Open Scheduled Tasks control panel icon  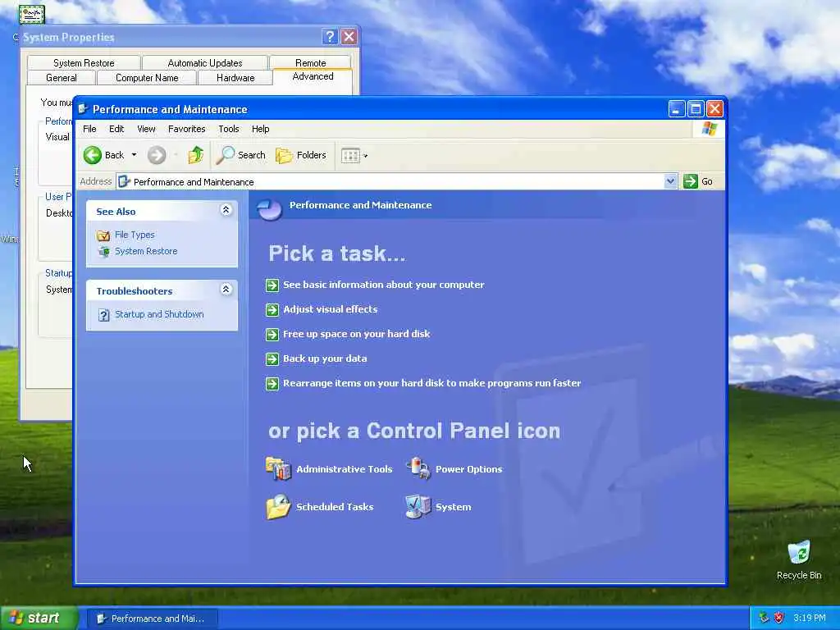tap(278, 507)
